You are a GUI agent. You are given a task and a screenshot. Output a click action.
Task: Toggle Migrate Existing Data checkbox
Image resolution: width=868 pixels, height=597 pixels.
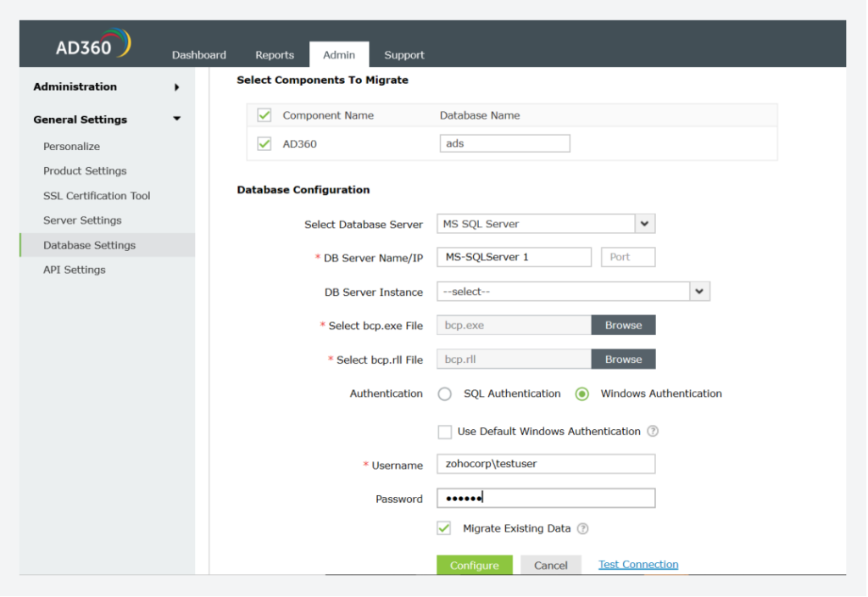click(x=444, y=528)
